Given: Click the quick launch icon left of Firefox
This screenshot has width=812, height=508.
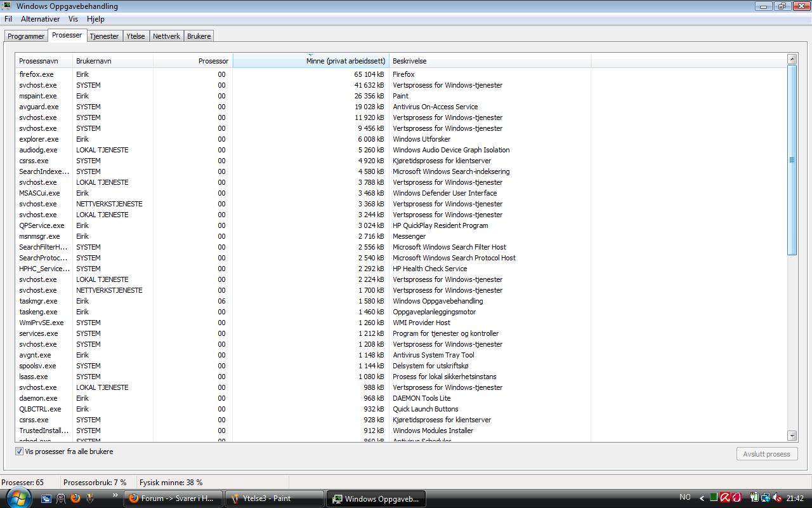Looking at the screenshot, I should coord(61,498).
